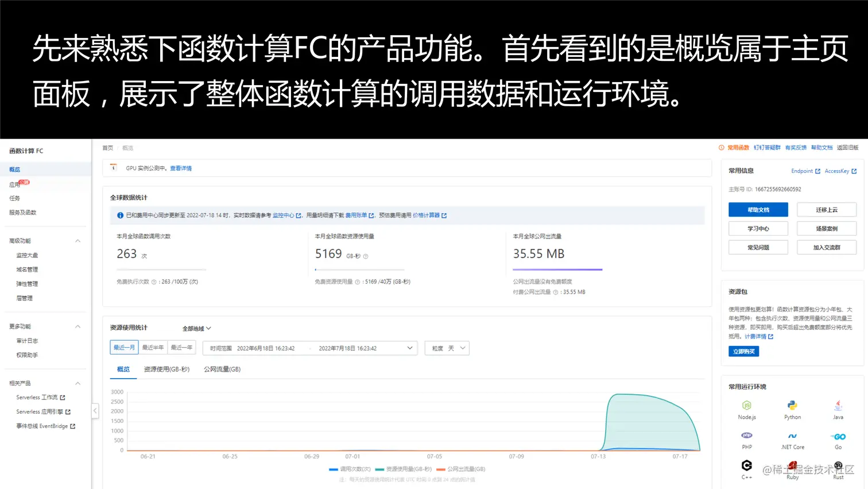Select the 最近一月 statistics range

tap(124, 347)
